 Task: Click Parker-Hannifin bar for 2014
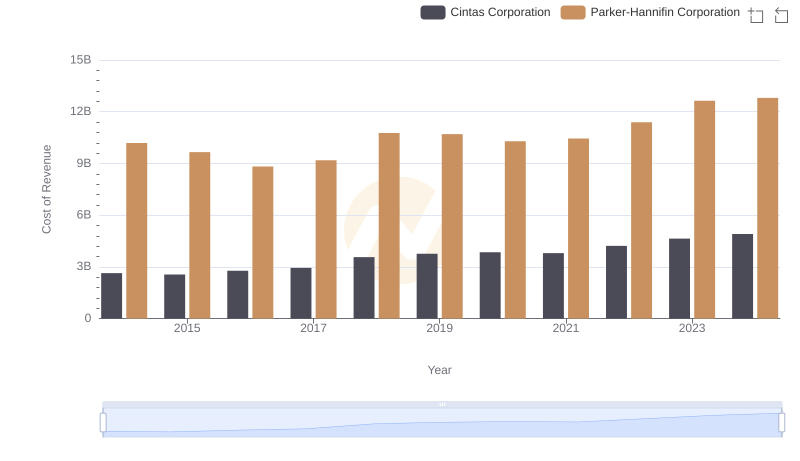(136, 230)
